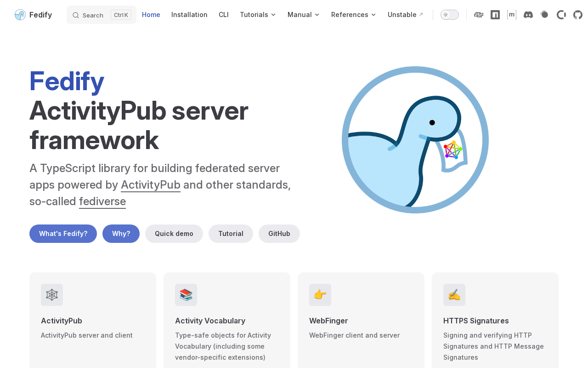The image size is (588, 368).
Task: Expand the References dropdown menu
Action: 354,15
